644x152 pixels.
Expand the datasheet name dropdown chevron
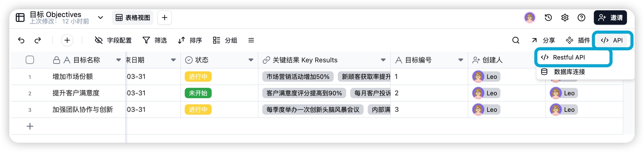click(100, 18)
